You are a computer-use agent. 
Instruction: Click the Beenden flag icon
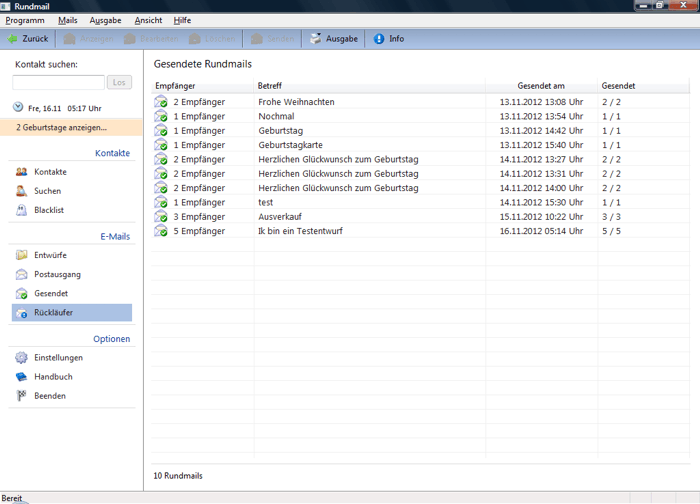coord(21,396)
